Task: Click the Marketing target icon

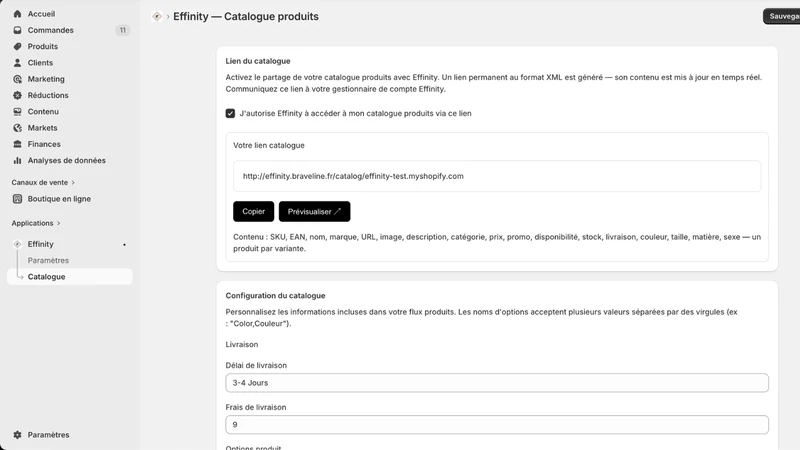Action: click(17, 79)
